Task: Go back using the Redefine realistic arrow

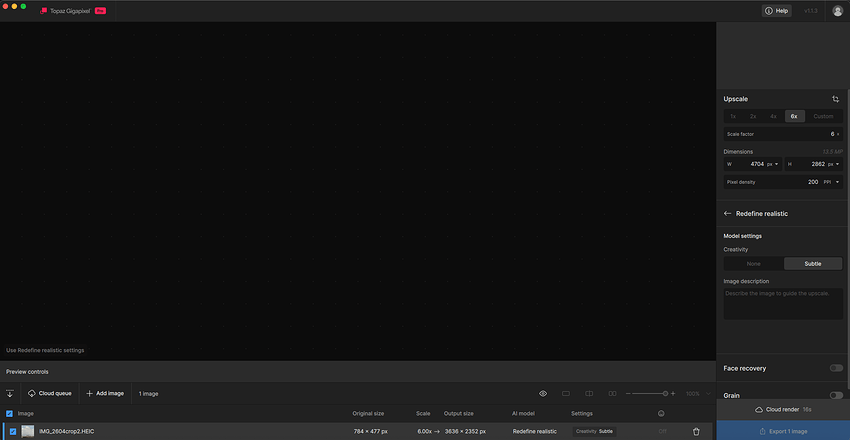Action: click(x=727, y=214)
